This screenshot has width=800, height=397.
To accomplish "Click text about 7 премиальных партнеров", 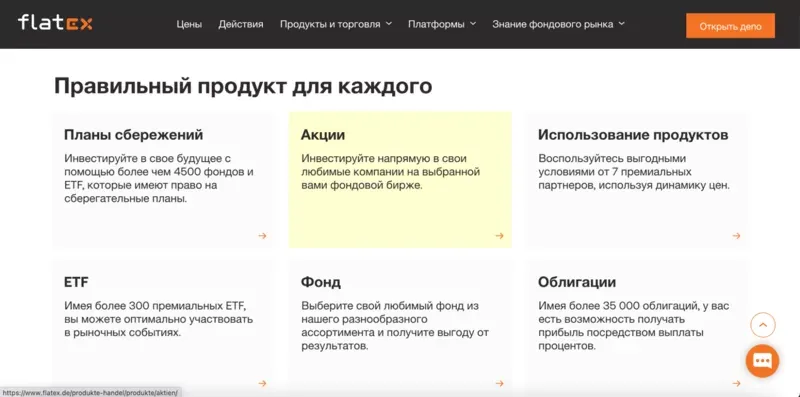I will (x=634, y=172).
